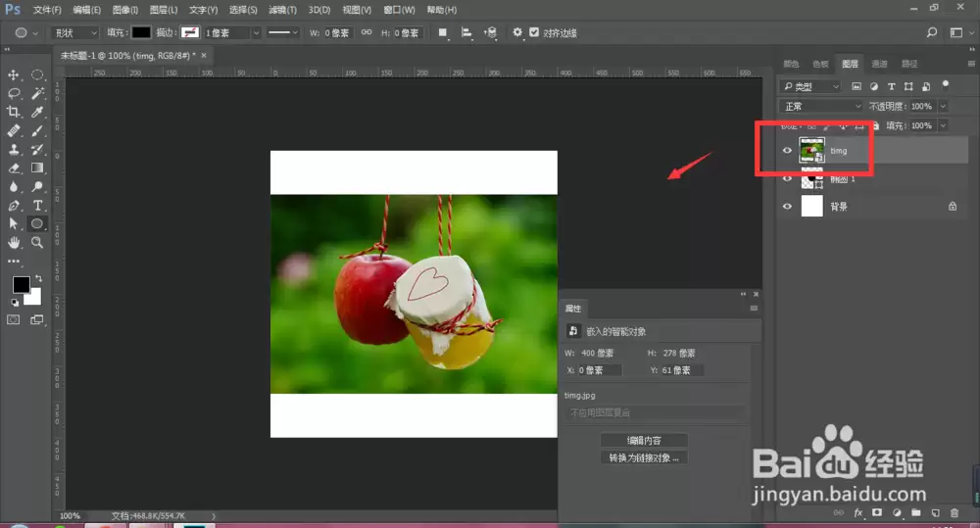
Task: Open the gear settings options in options bar
Action: [516, 32]
